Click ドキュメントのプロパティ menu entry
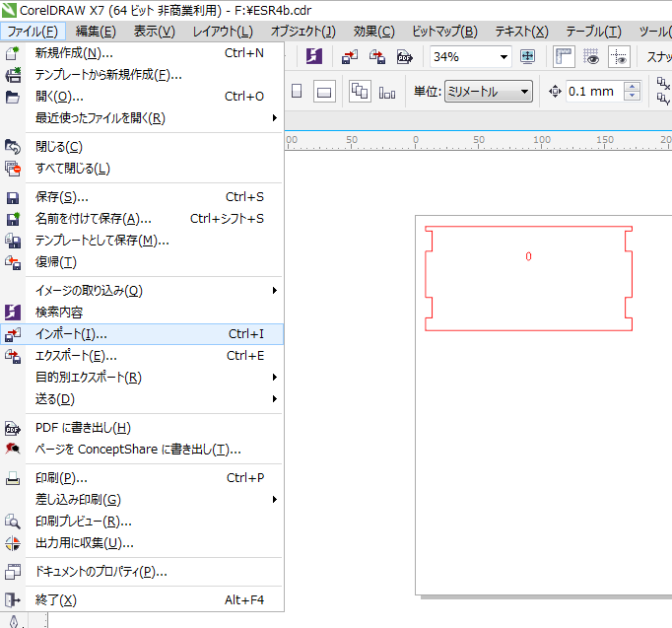This screenshot has width=672, height=628. pyautogui.click(x=101, y=572)
